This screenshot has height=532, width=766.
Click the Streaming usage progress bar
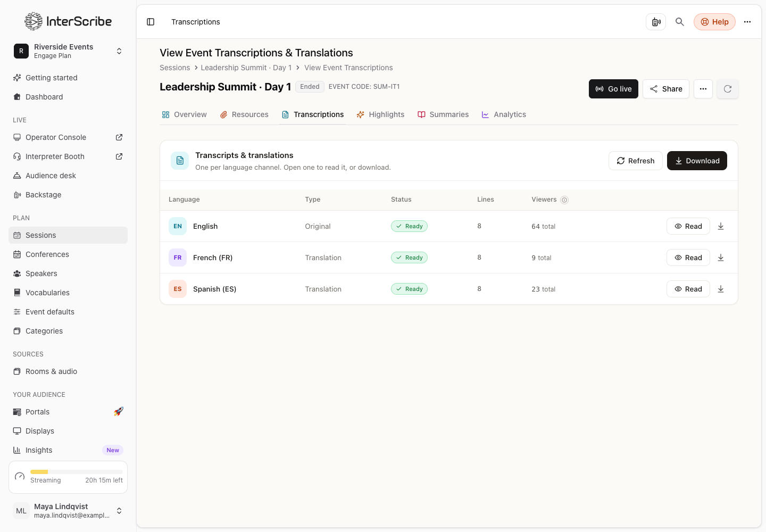pos(76,472)
